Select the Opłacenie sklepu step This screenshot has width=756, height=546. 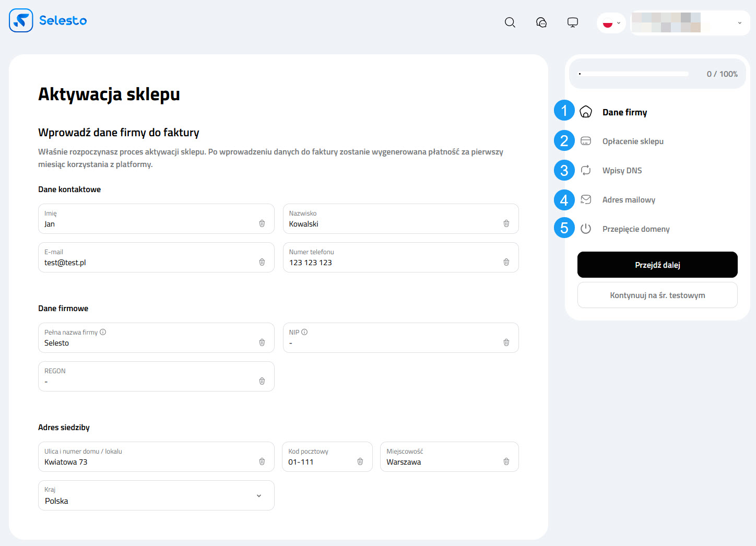[633, 141]
